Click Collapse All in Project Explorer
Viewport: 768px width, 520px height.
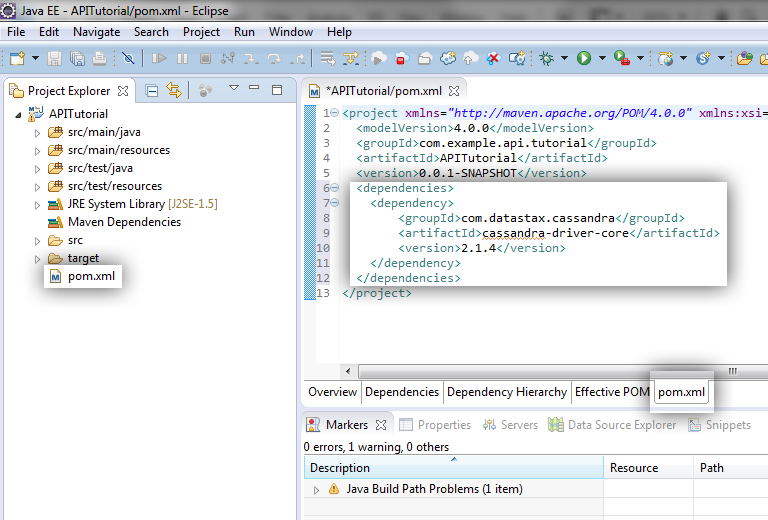(152, 91)
